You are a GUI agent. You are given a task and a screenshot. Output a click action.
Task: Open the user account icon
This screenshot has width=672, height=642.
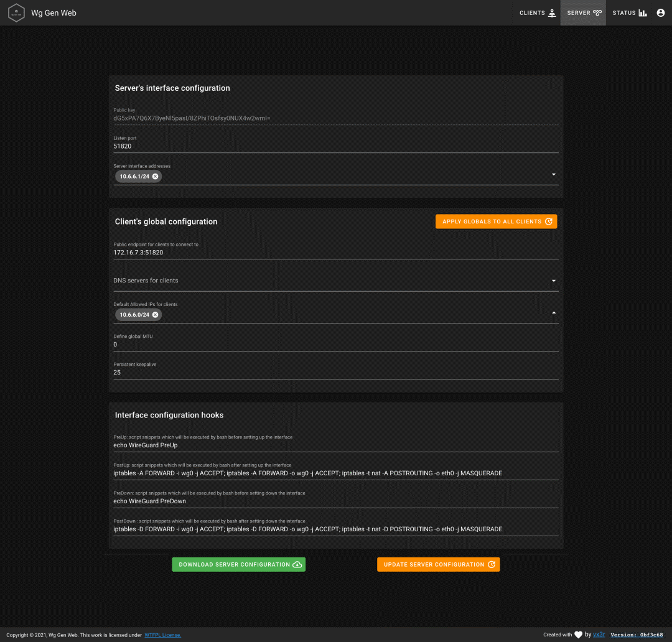pyautogui.click(x=660, y=13)
